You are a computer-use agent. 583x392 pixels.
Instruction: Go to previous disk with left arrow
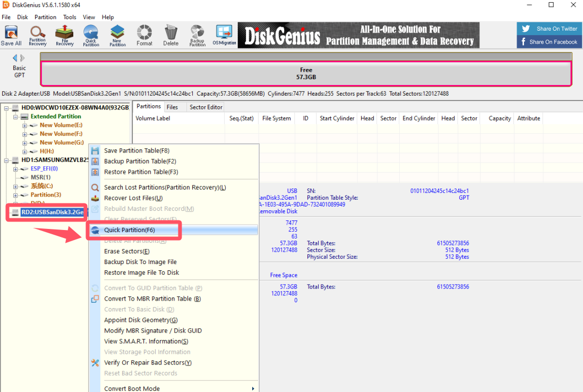(15, 58)
